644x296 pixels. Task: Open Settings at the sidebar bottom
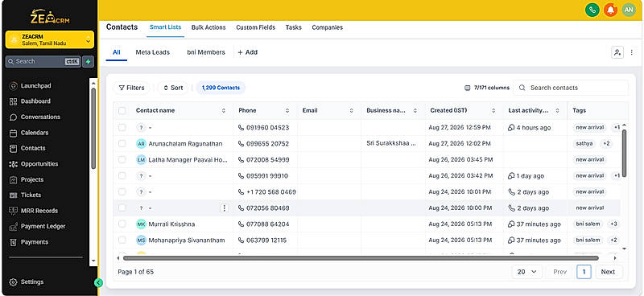31,282
